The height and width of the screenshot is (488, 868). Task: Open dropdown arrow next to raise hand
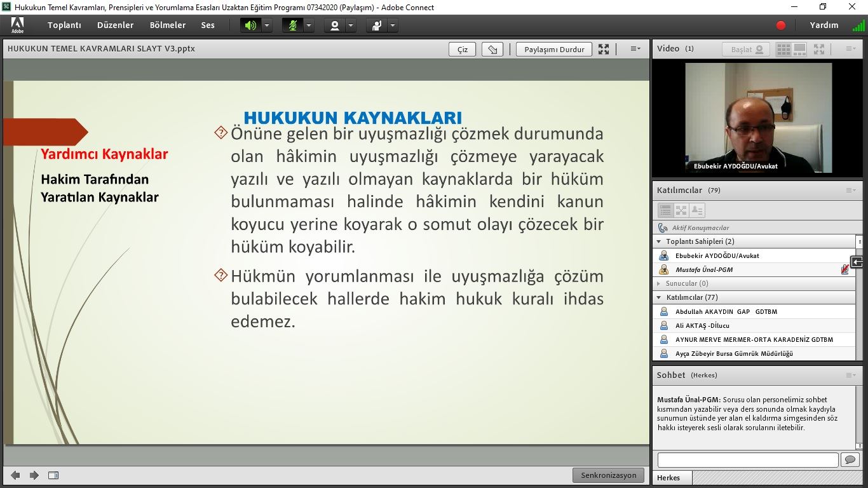point(393,25)
